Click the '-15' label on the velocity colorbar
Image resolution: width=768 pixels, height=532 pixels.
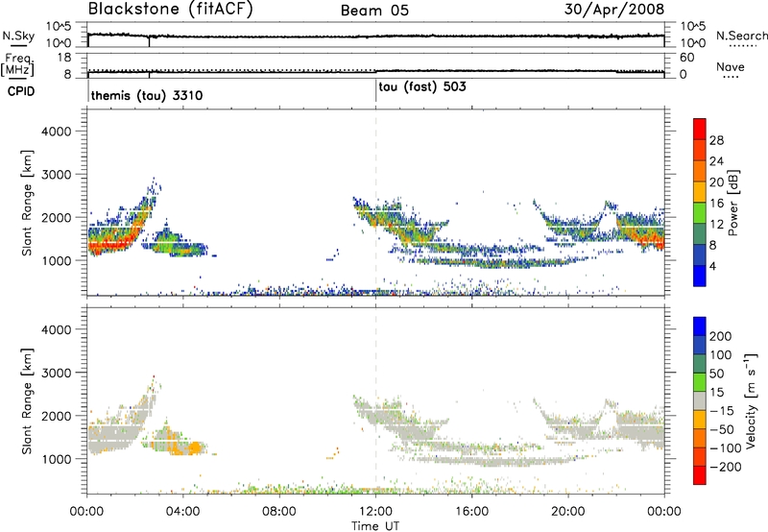722,411
